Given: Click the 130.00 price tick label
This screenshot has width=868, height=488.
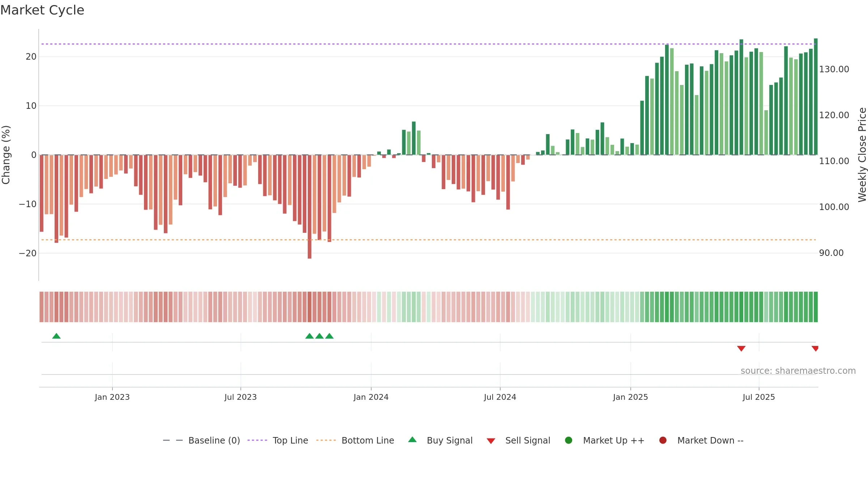Looking at the screenshot, I should coord(834,69).
